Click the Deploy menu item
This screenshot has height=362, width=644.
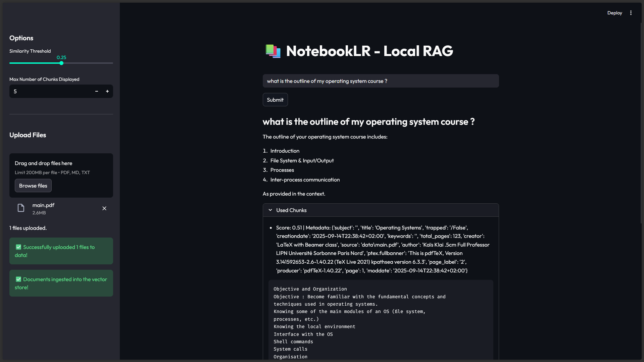pos(614,13)
